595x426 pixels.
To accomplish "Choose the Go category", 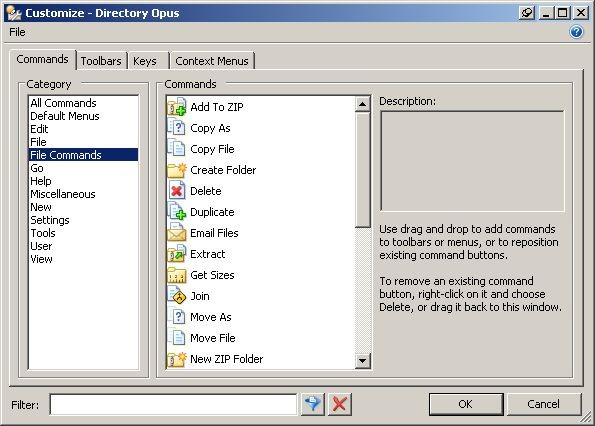I will (x=37, y=168).
